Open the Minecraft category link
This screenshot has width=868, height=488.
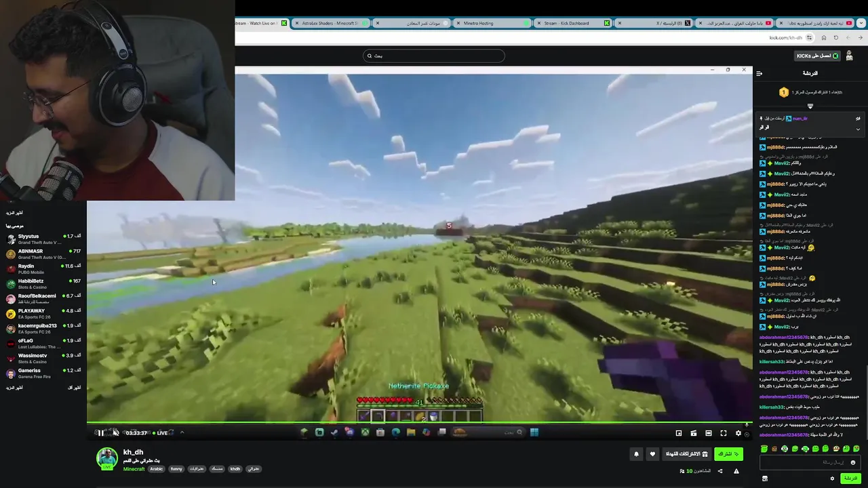point(134,469)
